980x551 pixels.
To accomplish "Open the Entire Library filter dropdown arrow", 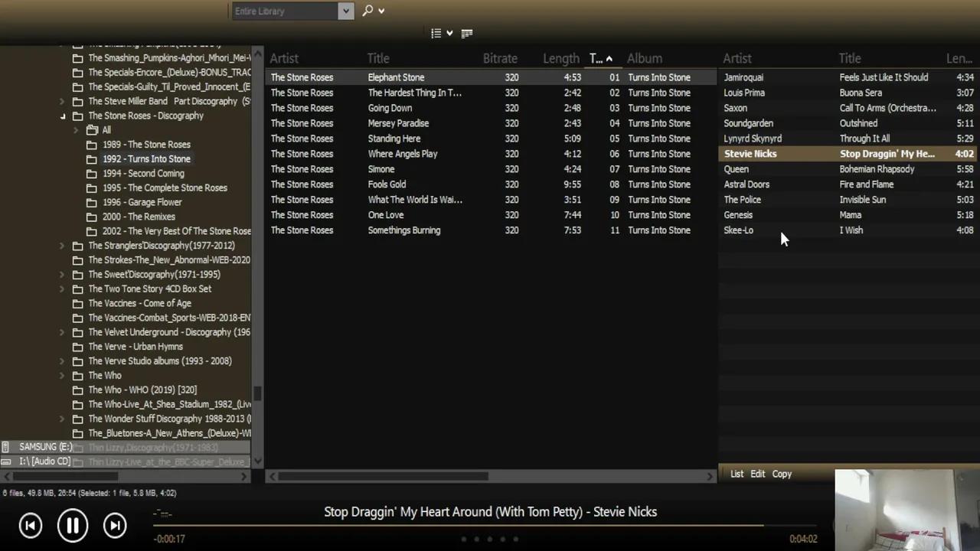I will [x=346, y=11].
